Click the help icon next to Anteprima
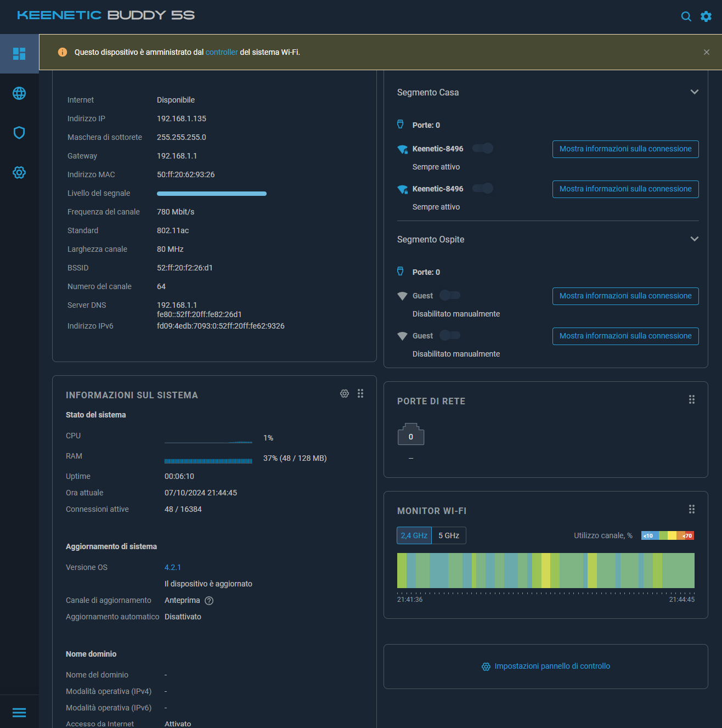The width and height of the screenshot is (722, 728). [x=209, y=601]
